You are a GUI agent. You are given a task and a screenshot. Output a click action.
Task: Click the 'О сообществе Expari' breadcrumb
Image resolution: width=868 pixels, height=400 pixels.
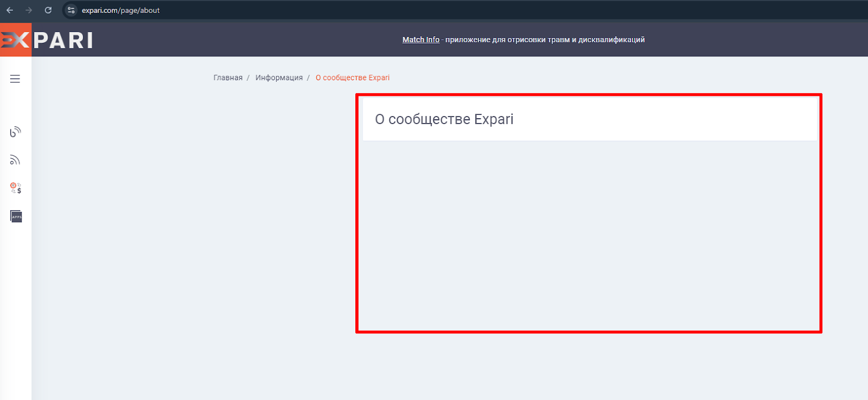353,78
